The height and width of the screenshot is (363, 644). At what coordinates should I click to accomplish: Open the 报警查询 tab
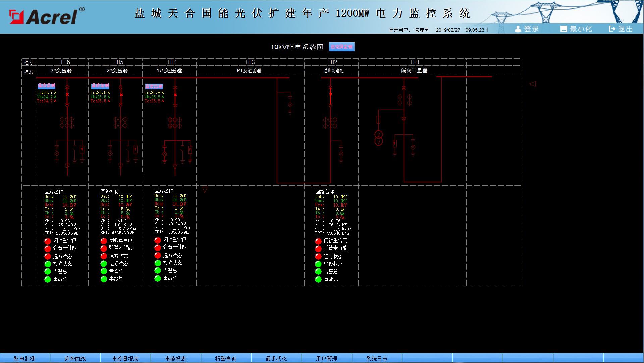[226, 358]
